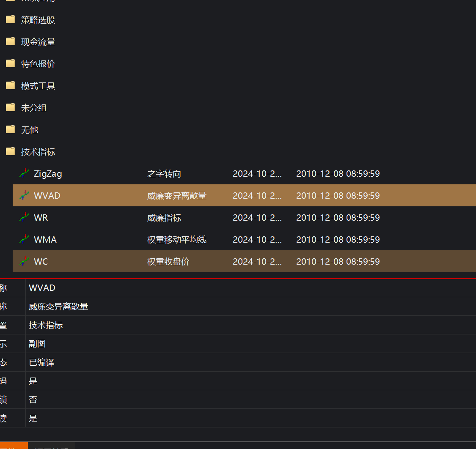Click the 已编译 status value in properties

tap(41, 362)
